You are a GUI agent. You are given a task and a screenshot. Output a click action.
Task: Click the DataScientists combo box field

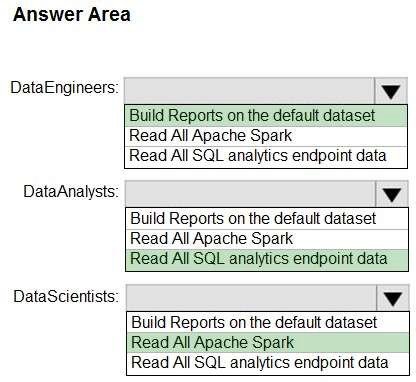point(252,298)
